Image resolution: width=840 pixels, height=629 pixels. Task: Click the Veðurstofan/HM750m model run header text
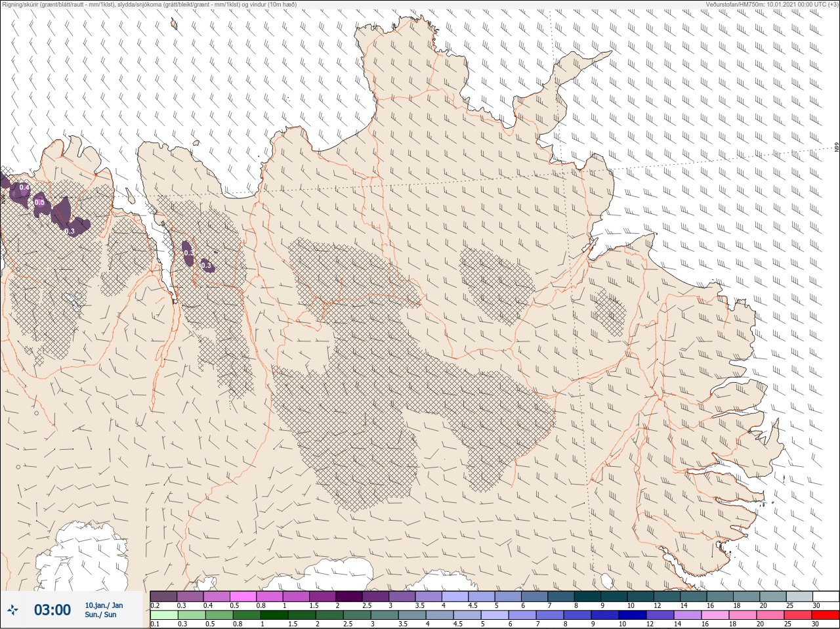(771, 4)
